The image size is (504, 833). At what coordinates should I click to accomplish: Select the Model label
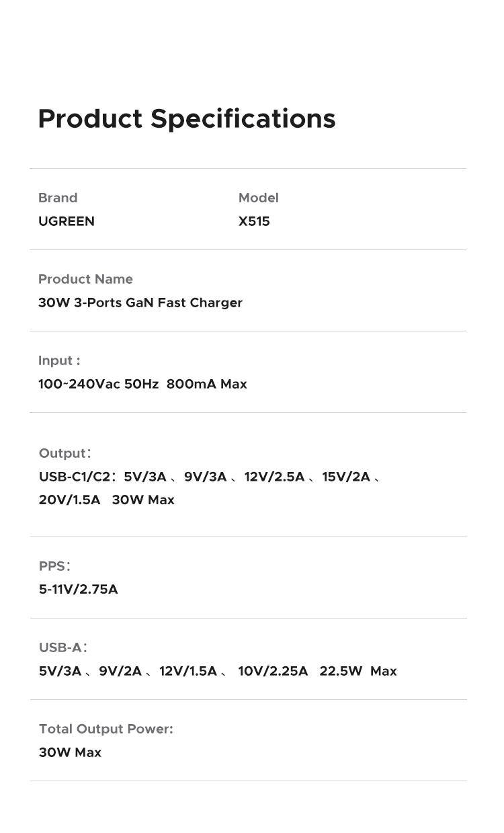pos(259,198)
